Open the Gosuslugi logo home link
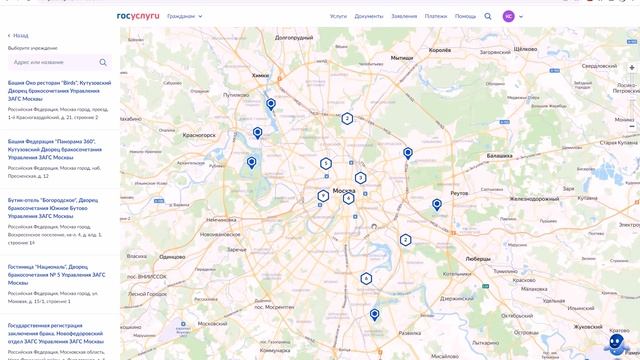The image size is (640, 360). (138, 16)
